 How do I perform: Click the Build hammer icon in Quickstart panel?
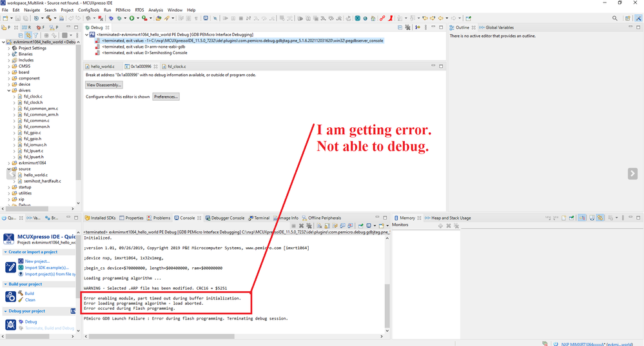21,293
